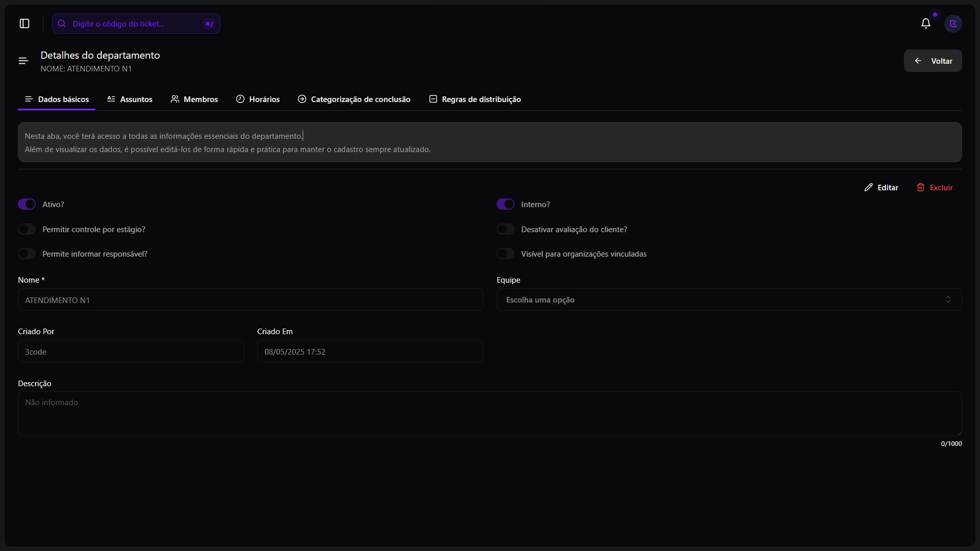The height and width of the screenshot is (551, 980).
Task: Click the Descrição text area
Action: [x=489, y=413]
